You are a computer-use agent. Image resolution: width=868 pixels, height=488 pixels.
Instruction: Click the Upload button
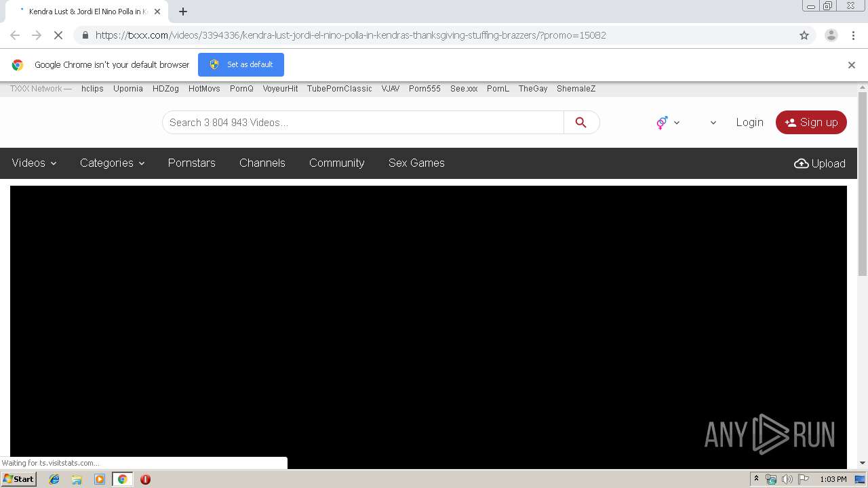click(x=820, y=163)
